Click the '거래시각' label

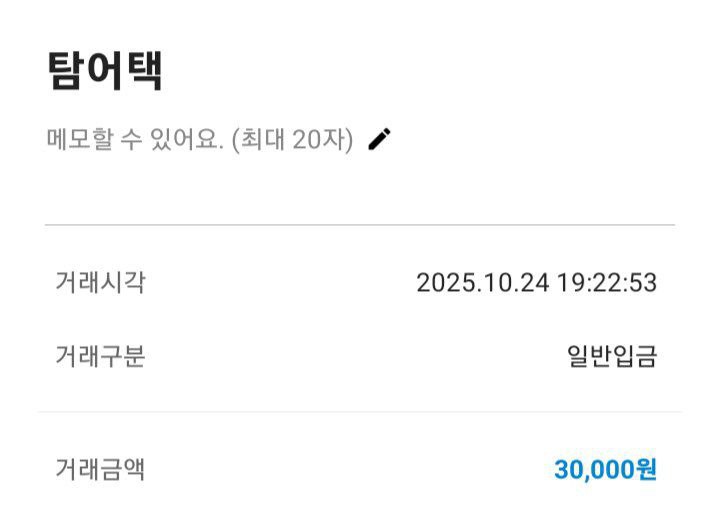pyautogui.click(x=100, y=283)
